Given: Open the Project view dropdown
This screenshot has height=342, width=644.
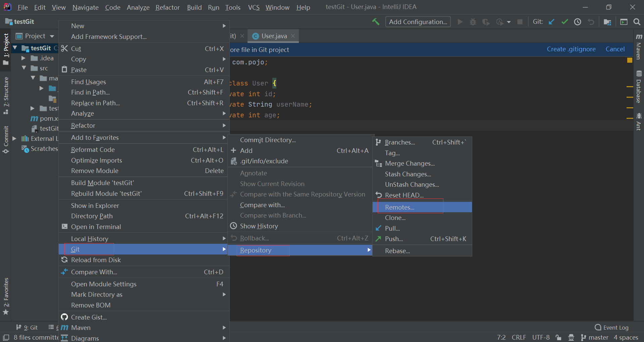Looking at the screenshot, I should [52, 36].
